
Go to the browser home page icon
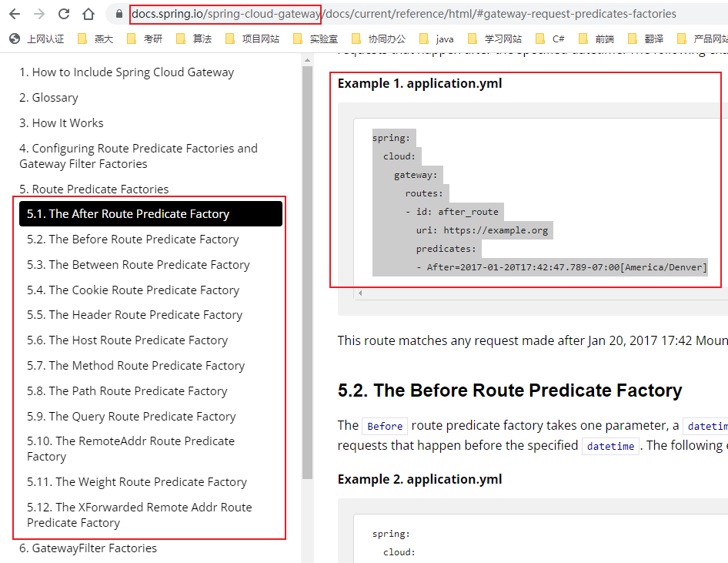[x=88, y=14]
